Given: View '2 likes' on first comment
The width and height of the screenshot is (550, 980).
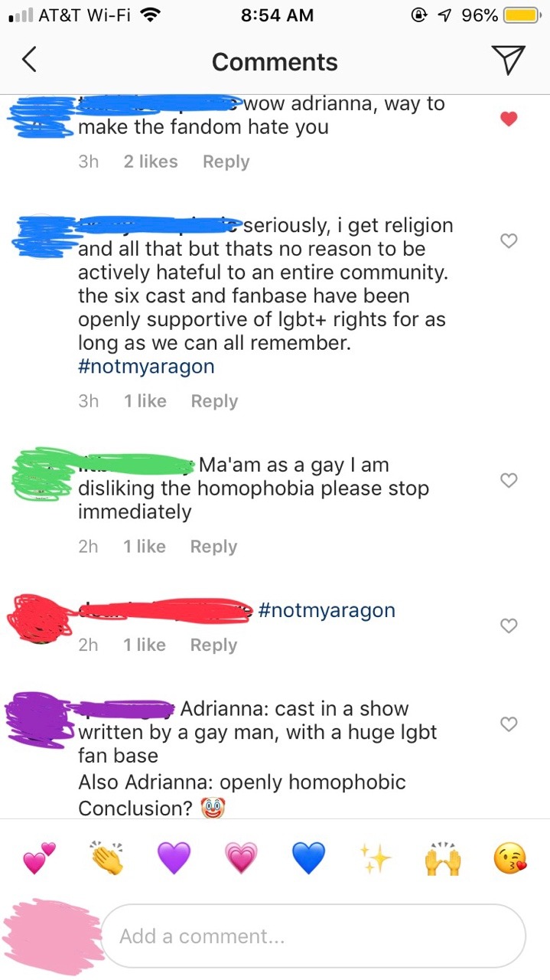Looking at the screenshot, I should point(150,162).
